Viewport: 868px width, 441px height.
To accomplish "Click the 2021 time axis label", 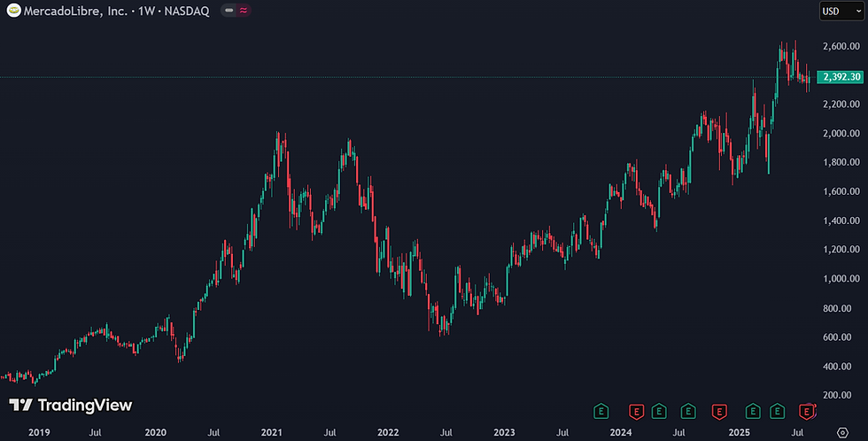I will point(272,432).
